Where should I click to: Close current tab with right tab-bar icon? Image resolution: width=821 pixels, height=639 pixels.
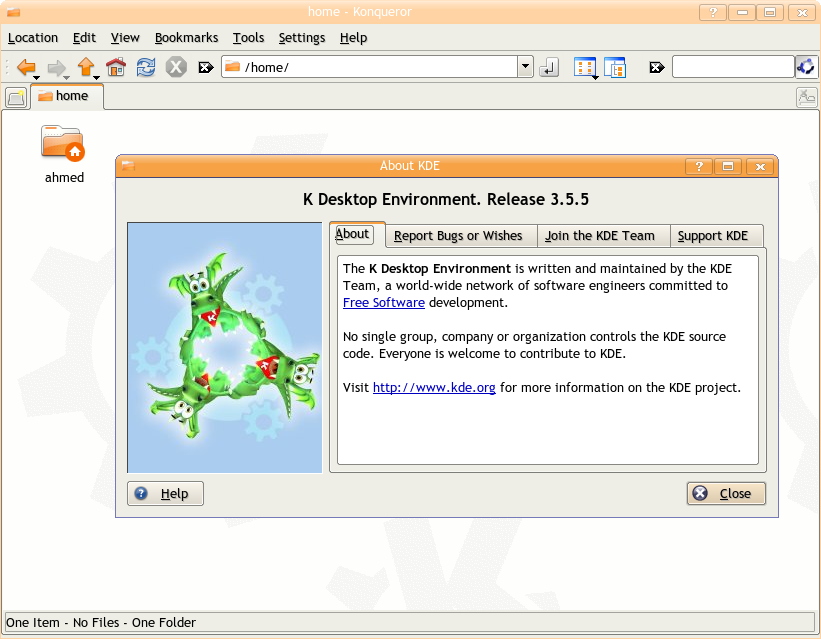click(x=806, y=97)
